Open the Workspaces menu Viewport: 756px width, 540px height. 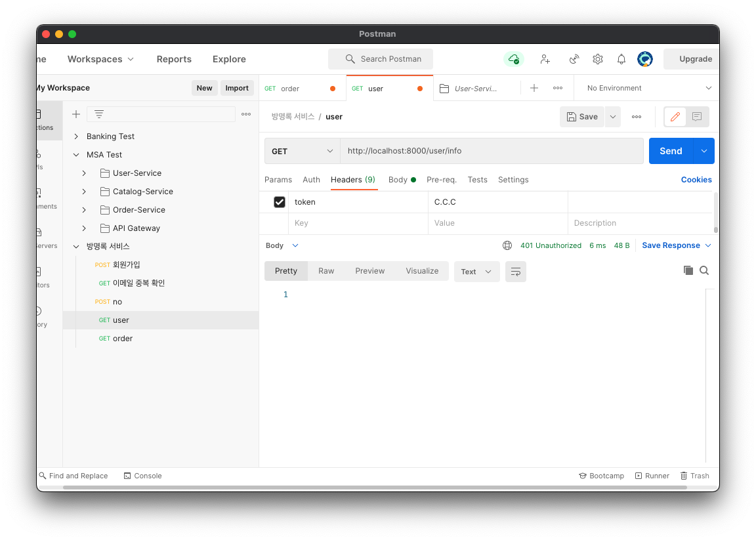tap(100, 59)
